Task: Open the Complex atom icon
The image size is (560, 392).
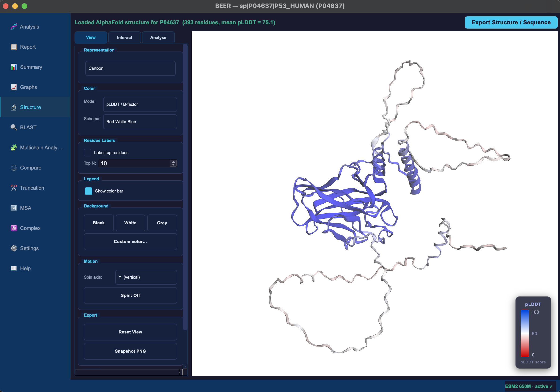Action: pos(14,228)
